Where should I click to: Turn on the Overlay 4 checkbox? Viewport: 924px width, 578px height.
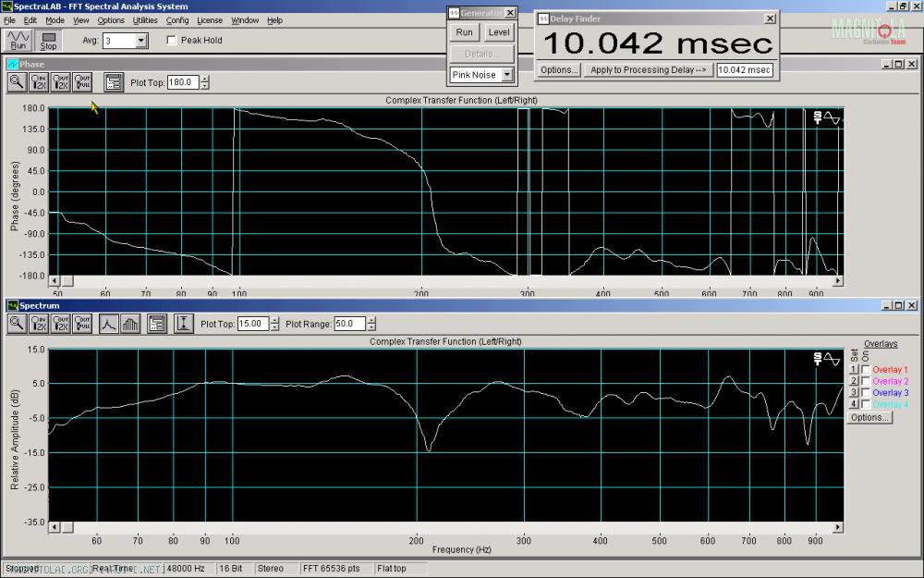coord(866,404)
